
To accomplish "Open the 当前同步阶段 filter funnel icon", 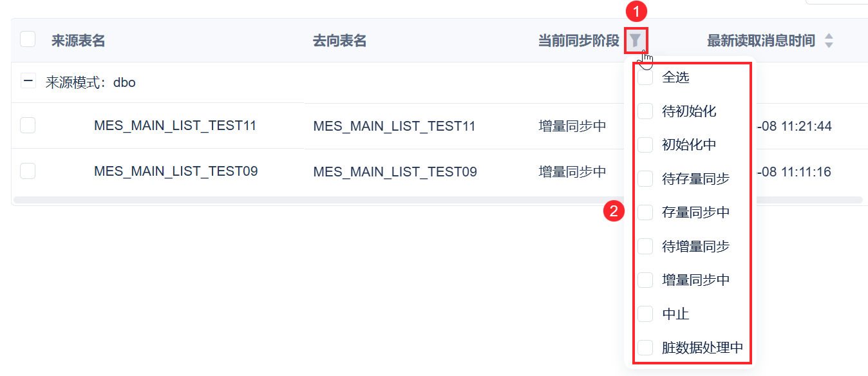I will [x=636, y=41].
